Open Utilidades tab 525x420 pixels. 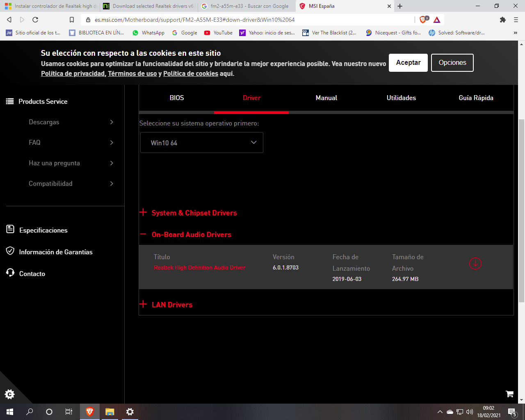[x=401, y=98]
